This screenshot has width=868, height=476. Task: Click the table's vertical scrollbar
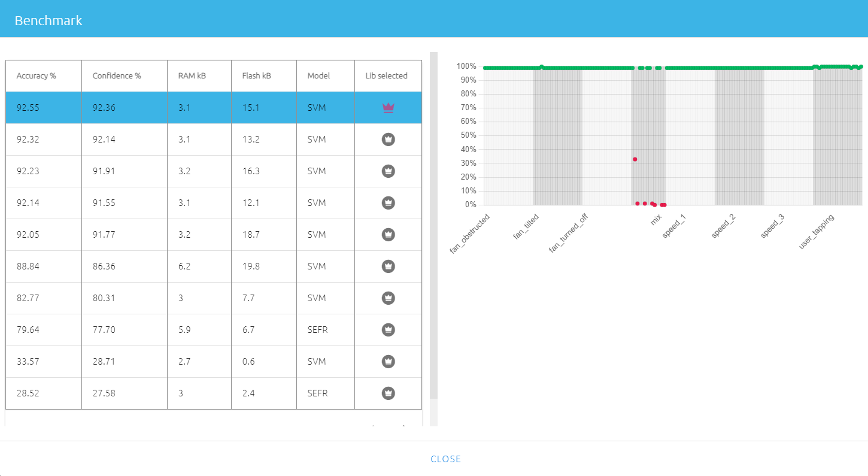pos(434,225)
